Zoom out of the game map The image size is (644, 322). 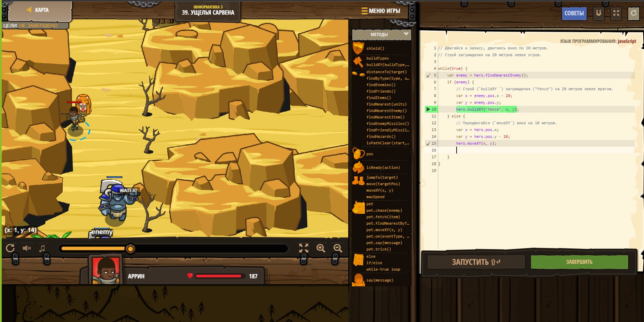point(338,248)
